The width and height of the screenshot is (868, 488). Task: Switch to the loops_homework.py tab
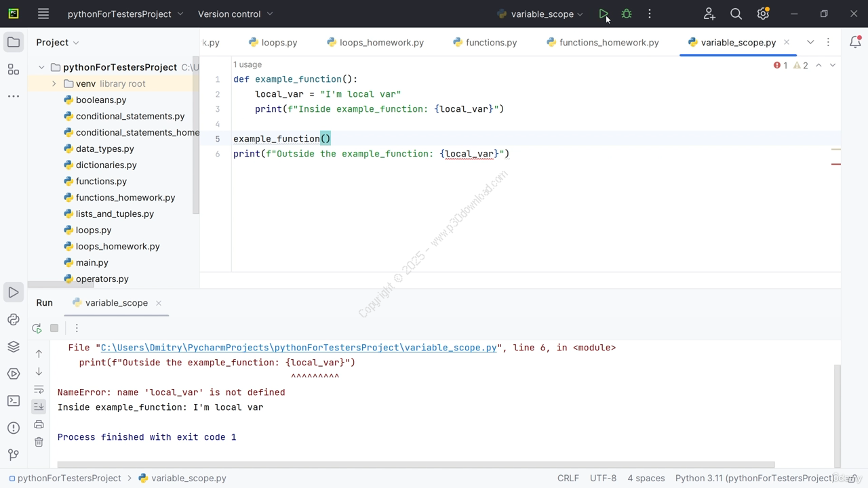click(x=375, y=42)
